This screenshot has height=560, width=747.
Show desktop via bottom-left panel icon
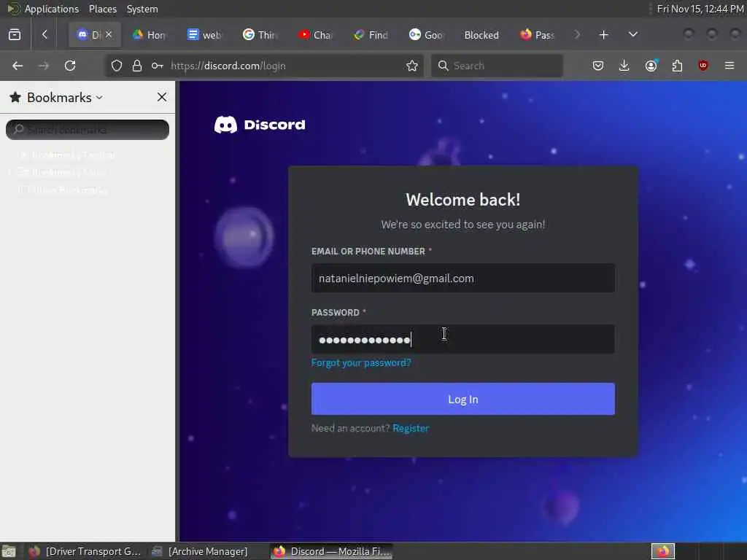[9, 551]
